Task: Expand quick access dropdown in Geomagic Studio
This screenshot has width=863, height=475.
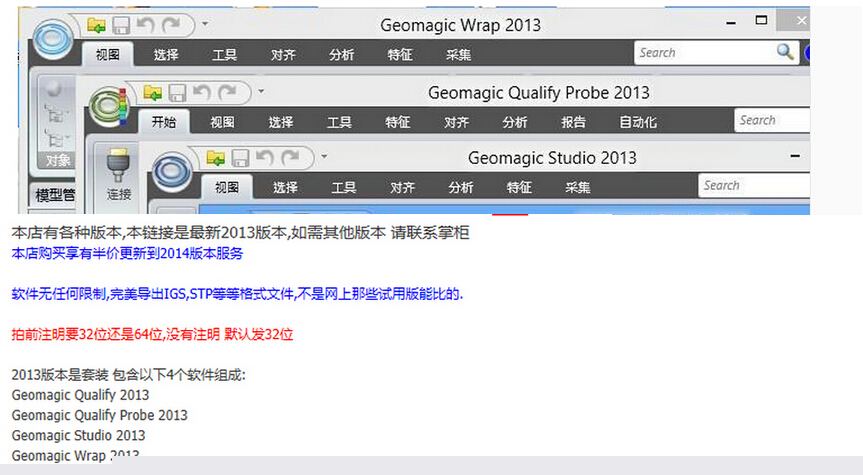Action: tap(324, 157)
